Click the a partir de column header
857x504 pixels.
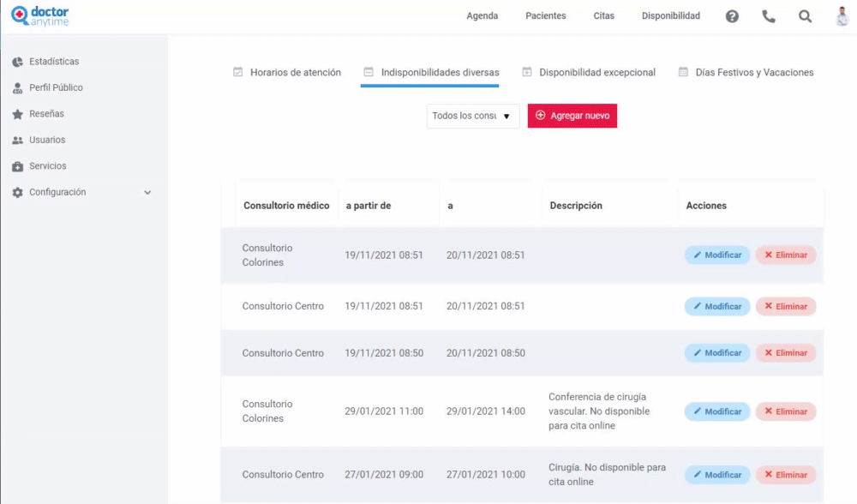click(369, 206)
